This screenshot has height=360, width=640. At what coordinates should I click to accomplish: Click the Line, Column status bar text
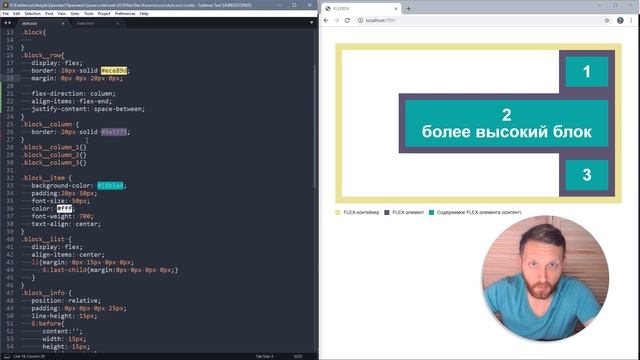click(x=29, y=356)
